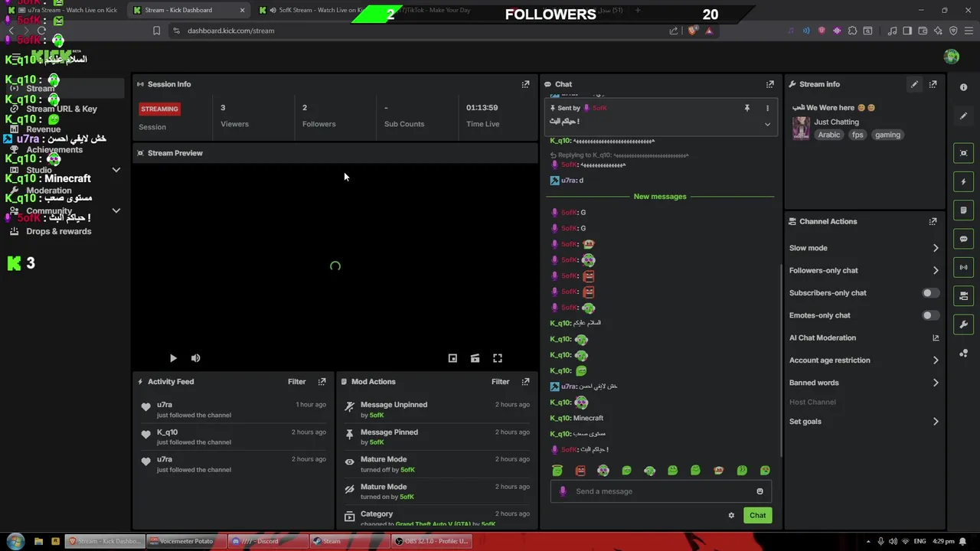Viewport: 980px width, 551px height.
Task: Toggle Subscribers-only chat switch
Action: pos(929,293)
